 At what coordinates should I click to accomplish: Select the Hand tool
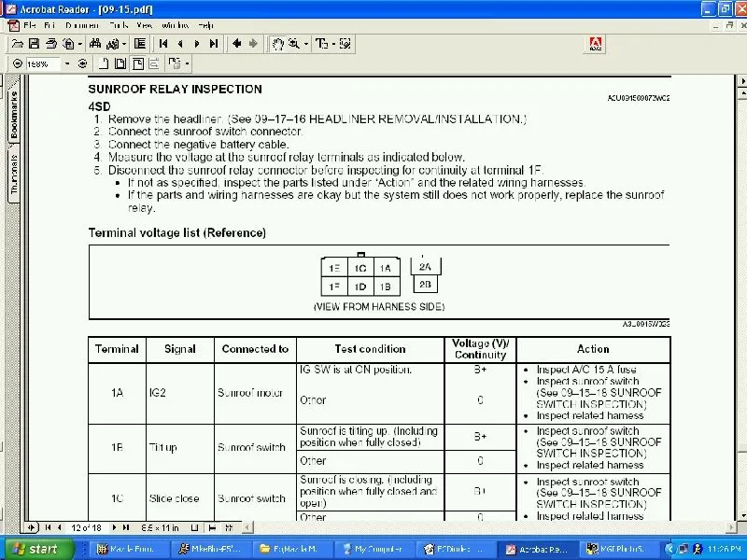277,44
